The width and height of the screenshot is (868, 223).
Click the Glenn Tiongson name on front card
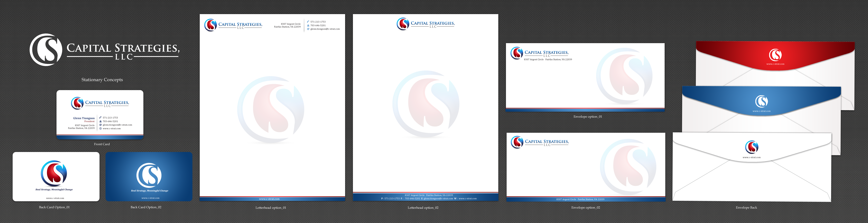[84, 118]
